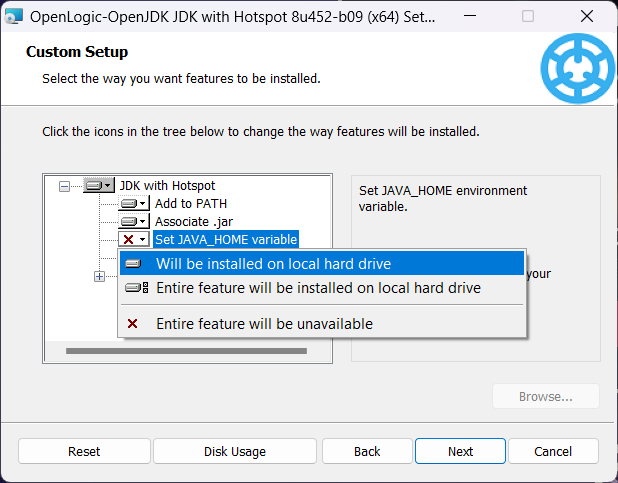Choose 'Will be installed on local hard drive'
This screenshot has width=618, height=483.
click(273, 264)
